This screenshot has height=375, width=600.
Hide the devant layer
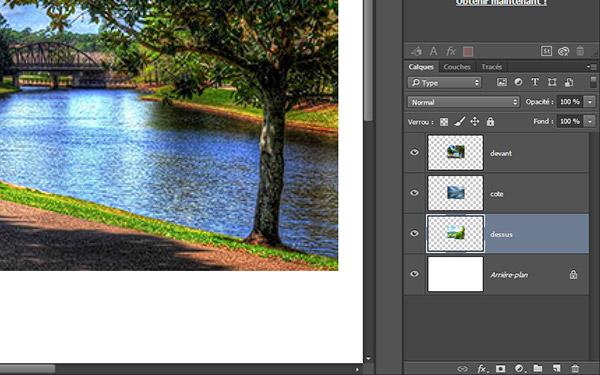[414, 153]
